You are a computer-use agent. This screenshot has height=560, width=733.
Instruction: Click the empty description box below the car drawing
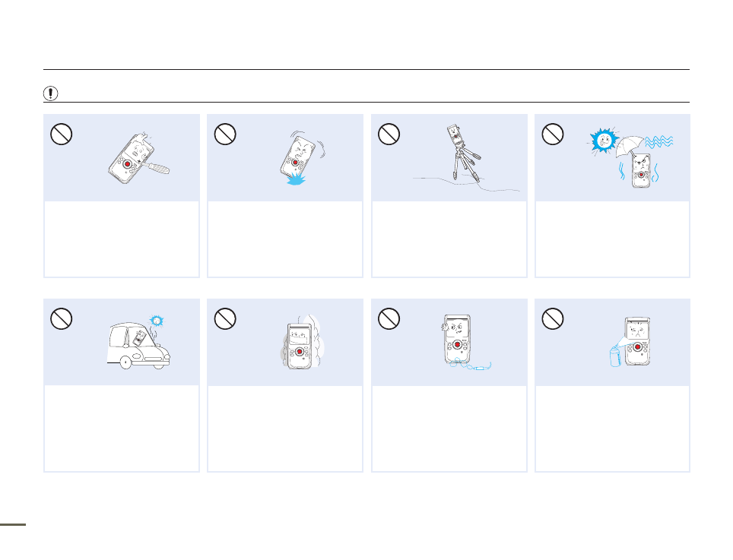pyautogui.click(x=122, y=429)
